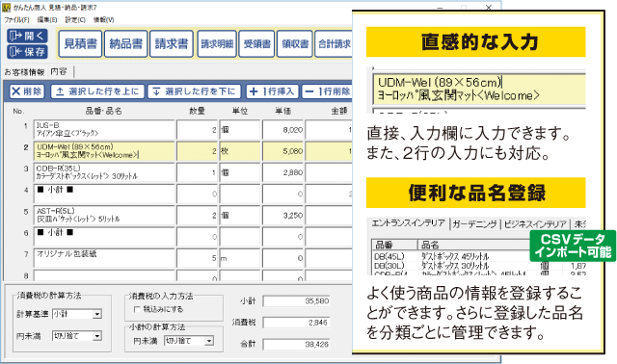The image size is (617, 364).
Task: Click the app icon in title bar
Action: tap(7, 8)
